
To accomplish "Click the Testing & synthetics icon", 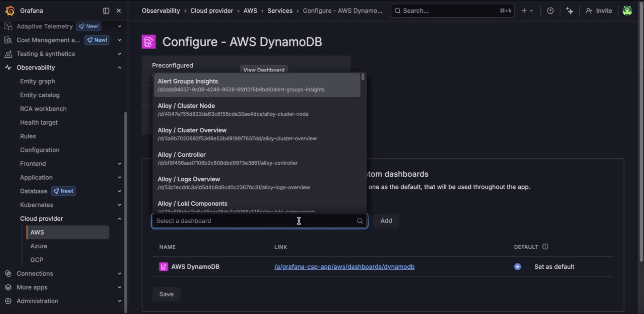I will point(8,54).
